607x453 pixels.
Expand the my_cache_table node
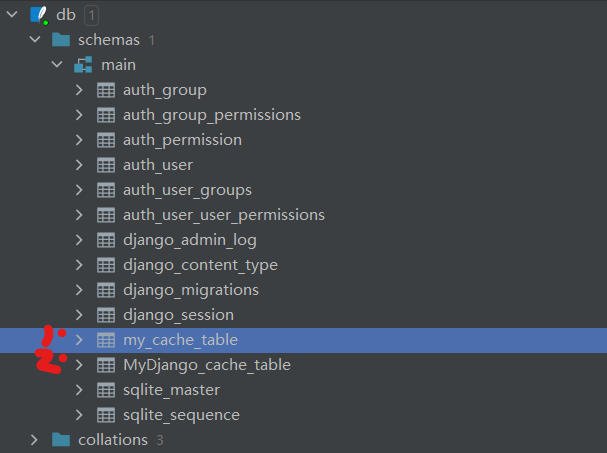(x=79, y=340)
